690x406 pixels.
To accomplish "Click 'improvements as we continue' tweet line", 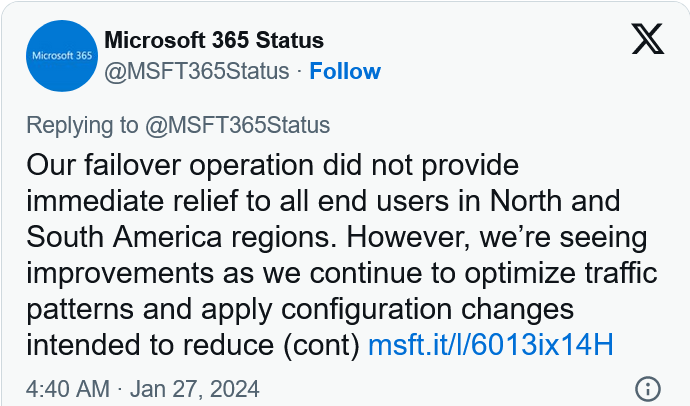I will pos(342,274).
